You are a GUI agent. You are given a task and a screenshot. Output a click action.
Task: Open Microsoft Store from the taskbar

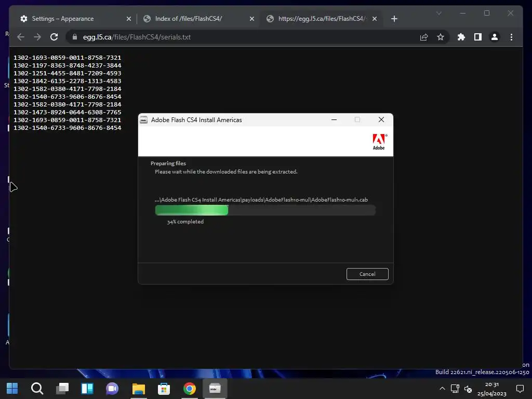(164, 388)
